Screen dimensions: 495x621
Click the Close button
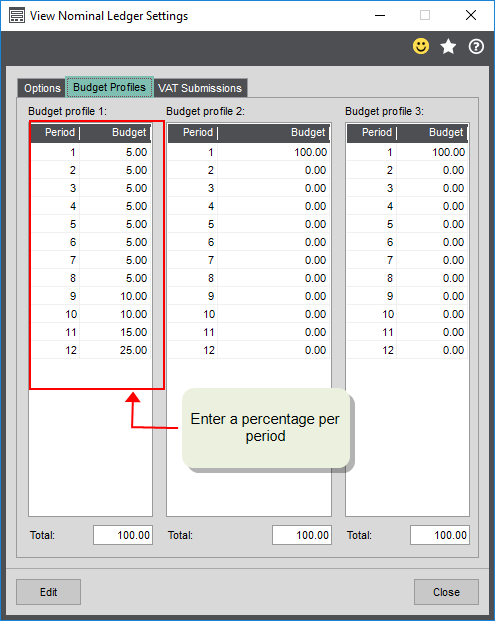pos(446,592)
